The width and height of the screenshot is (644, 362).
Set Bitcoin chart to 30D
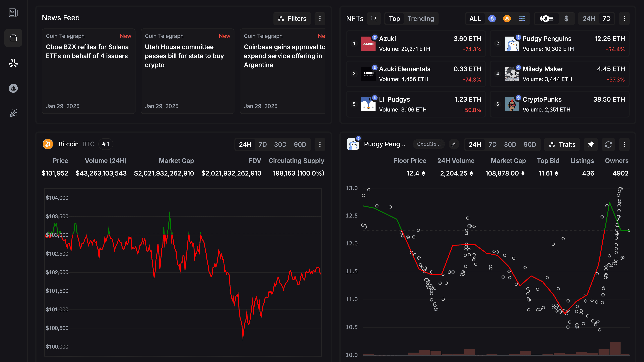280,144
